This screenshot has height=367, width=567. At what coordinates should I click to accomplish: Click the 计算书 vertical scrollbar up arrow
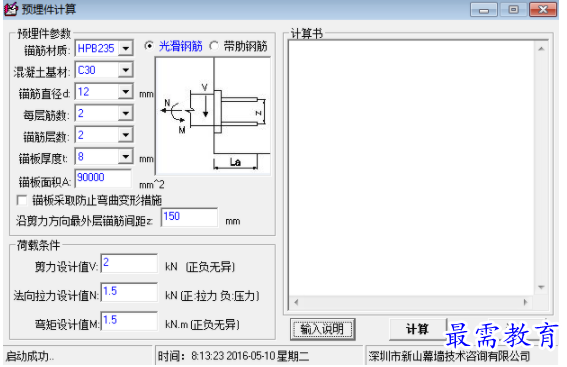pos(541,49)
